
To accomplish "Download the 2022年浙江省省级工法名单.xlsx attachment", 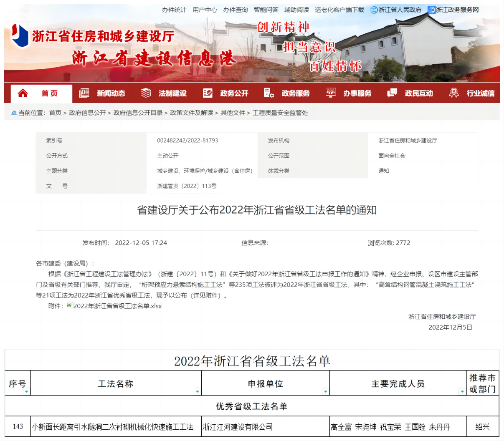I will pos(117,306).
